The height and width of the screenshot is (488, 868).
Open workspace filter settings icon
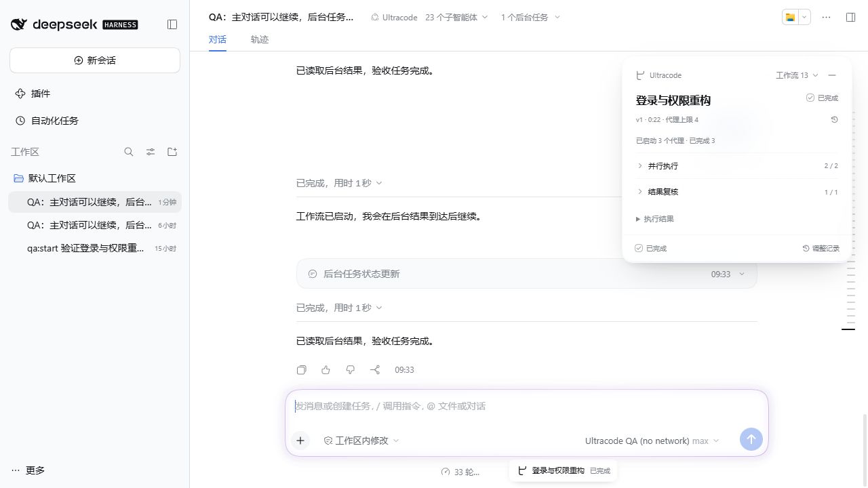click(151, 152)
